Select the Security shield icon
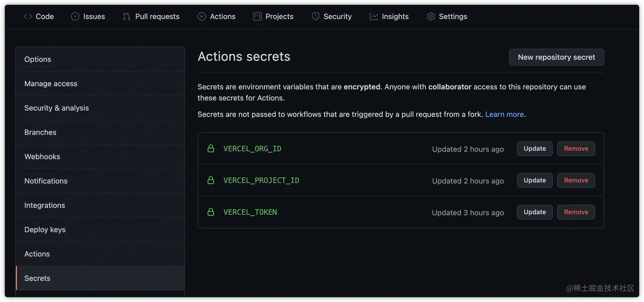This screenshot has width=644, height=302. pos(315,16)
